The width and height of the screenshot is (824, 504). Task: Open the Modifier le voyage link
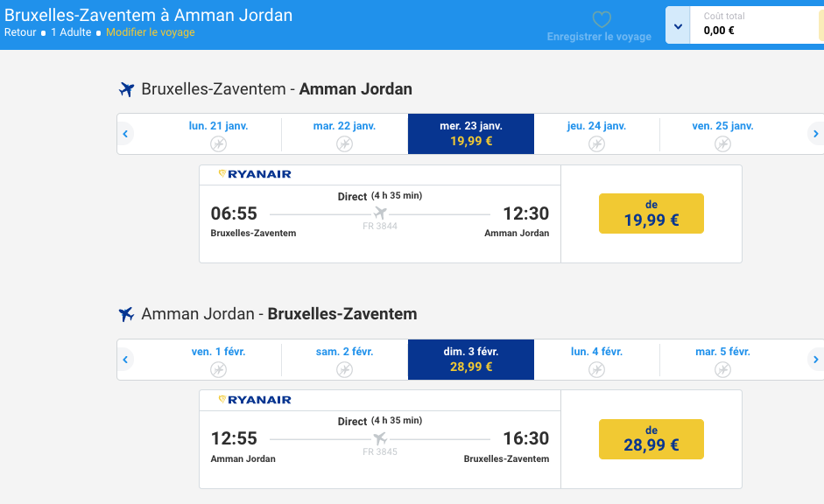[x=151, y=32]
